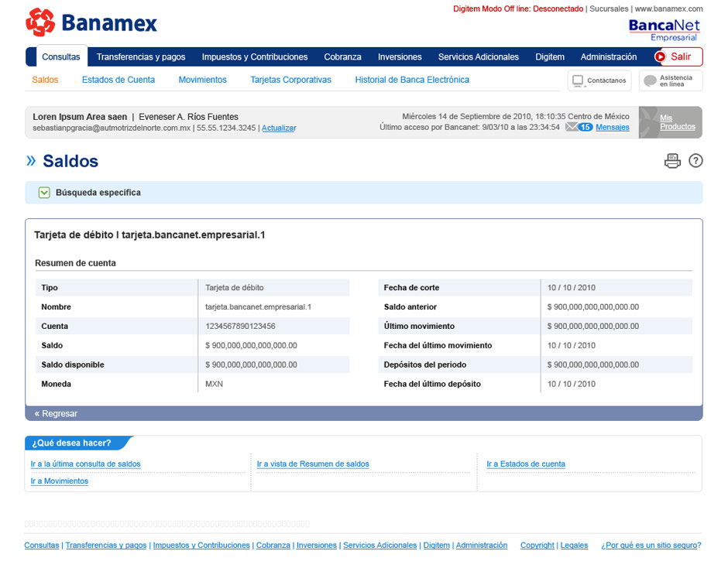This screenshot has height=575, width=728.
Task: Open the Copyright footer link
Action: (x=537, y=546)
